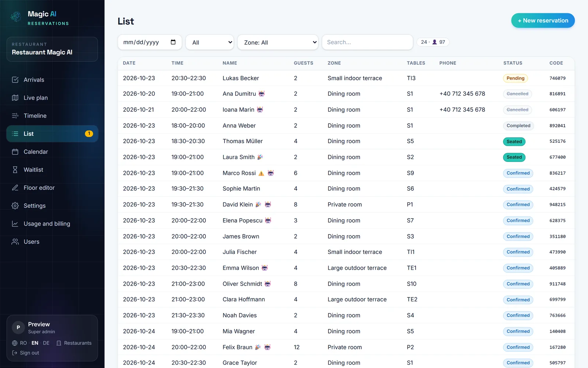
Task: Click the Usage and billing chart icon
Action: point(15,224)
